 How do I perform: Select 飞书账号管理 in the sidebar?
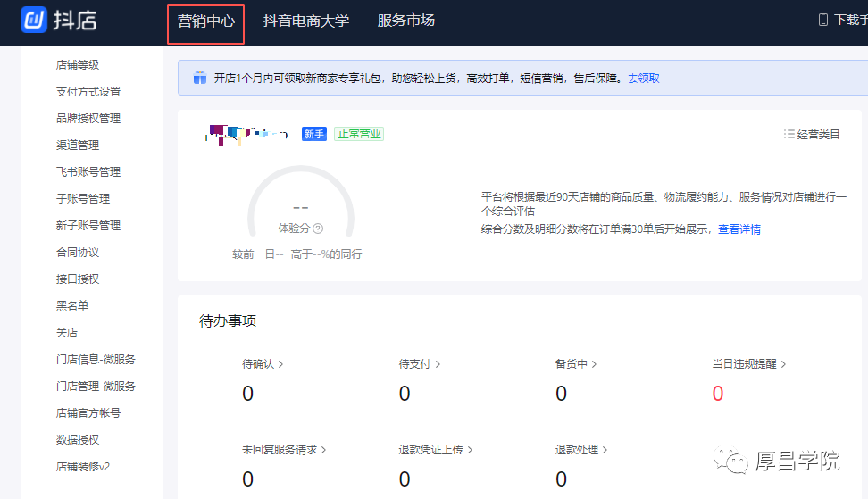pyautogui.click(x=88, y=172)
